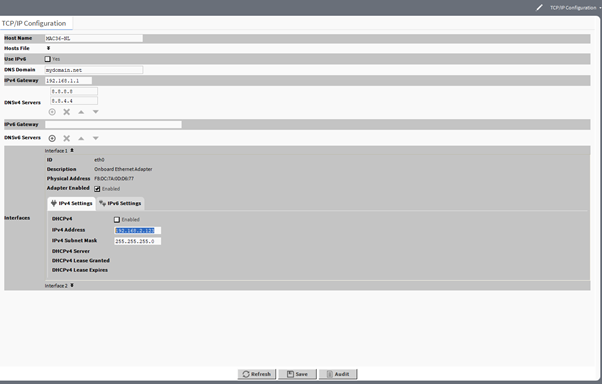Viewport: 602px width, 384px height.
Task: Click the Audit button
Action: (x=338, y=374)
